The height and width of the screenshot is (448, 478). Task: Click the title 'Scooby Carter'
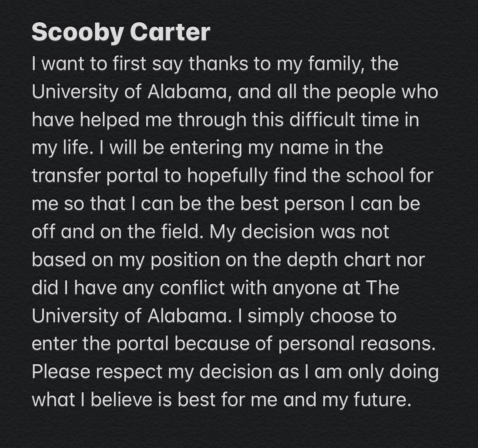[121, 32]
